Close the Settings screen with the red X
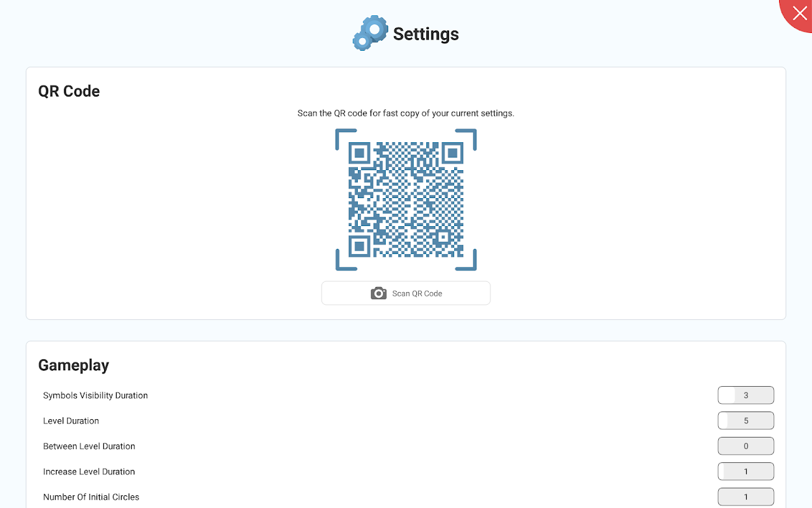 tap(799, 13)
